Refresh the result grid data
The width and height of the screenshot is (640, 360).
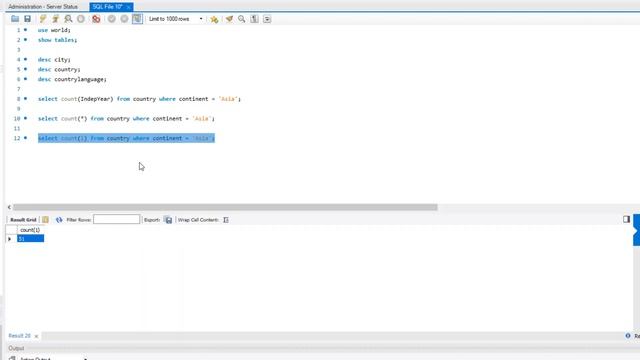tap(59, 220)
